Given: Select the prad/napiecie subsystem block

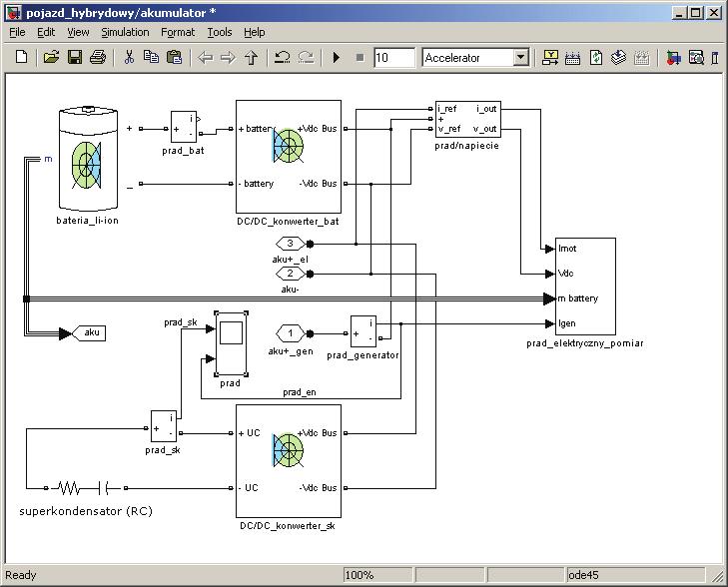Looking at the screenshot, I should coord(468,119).
